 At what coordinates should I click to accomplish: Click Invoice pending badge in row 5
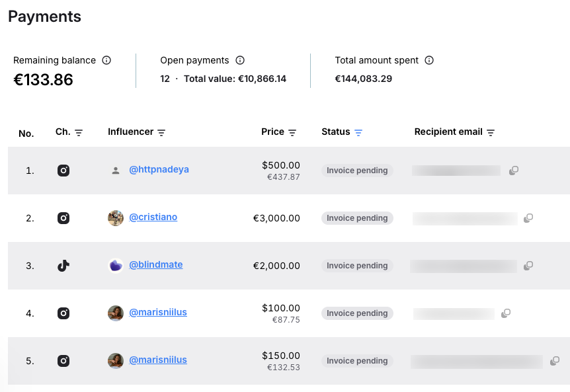[357, 361]
